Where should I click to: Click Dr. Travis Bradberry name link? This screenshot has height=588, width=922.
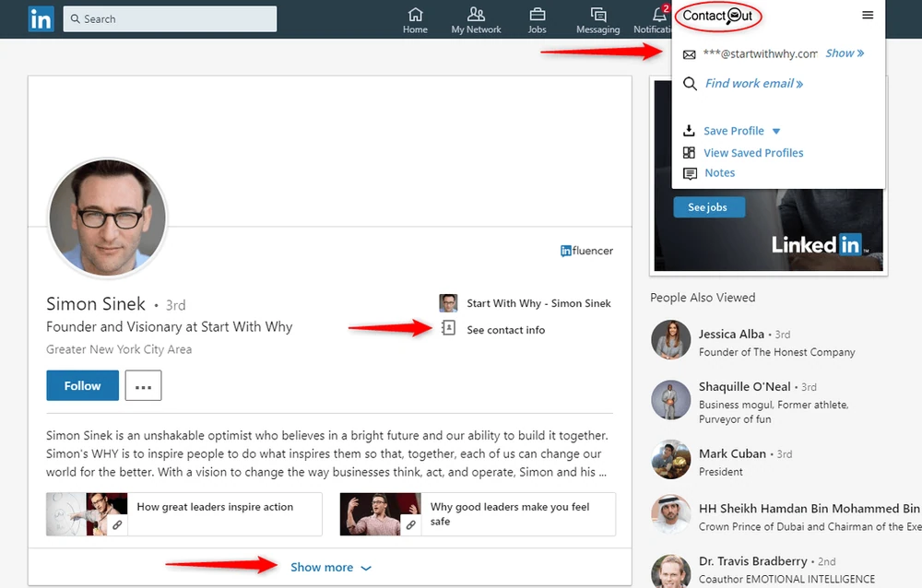(x=752, y=561)
